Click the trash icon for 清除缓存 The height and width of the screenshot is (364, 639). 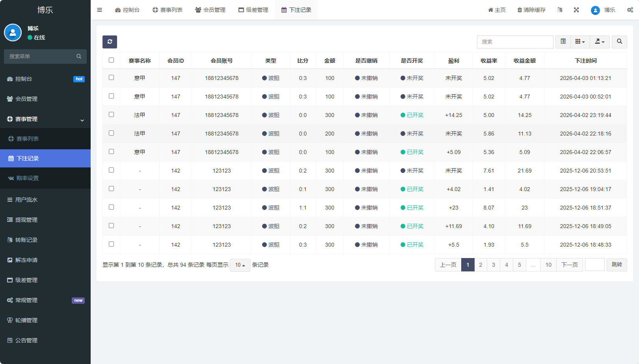[520, 10]
